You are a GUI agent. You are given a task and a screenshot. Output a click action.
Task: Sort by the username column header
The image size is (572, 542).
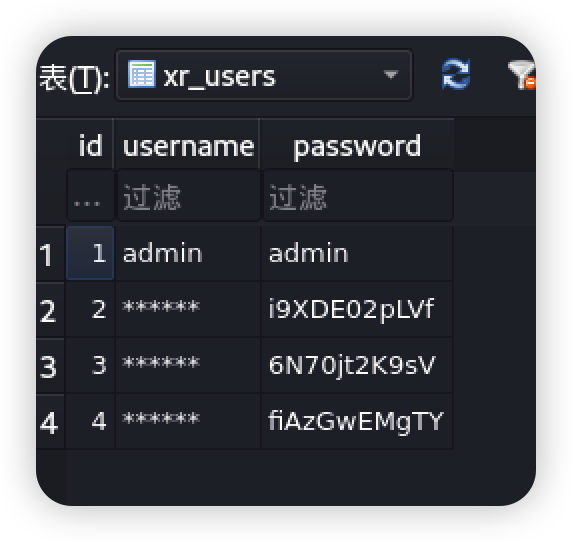187,145
